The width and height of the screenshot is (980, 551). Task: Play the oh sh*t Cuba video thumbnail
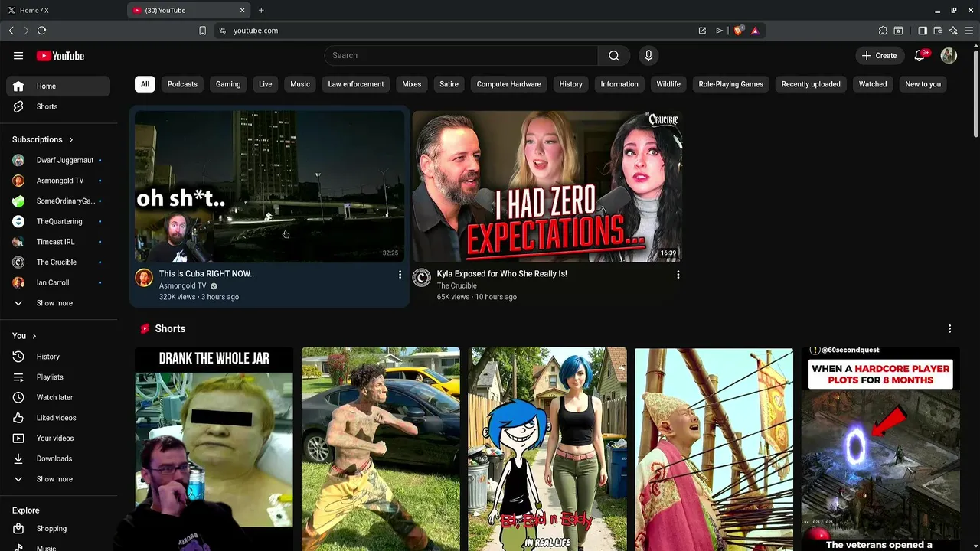pos(269,186)
